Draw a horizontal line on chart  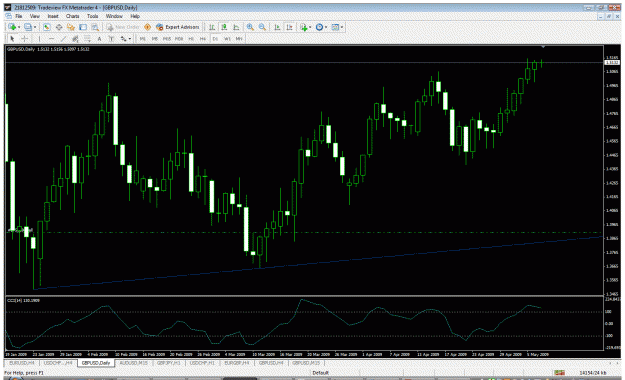[x=51, y=39]
